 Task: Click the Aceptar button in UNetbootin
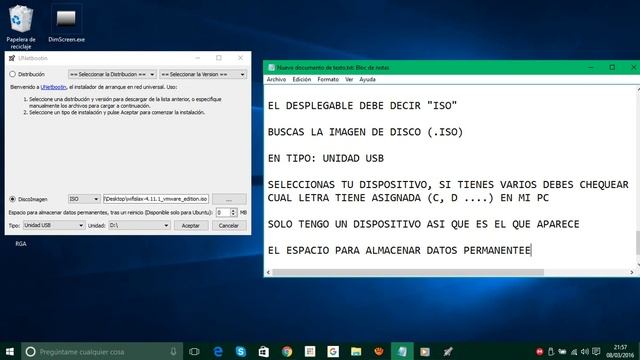[191, 225]
